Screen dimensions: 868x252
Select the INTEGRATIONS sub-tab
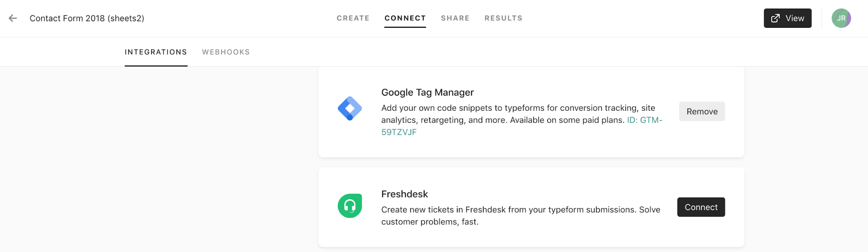[156, 52]
